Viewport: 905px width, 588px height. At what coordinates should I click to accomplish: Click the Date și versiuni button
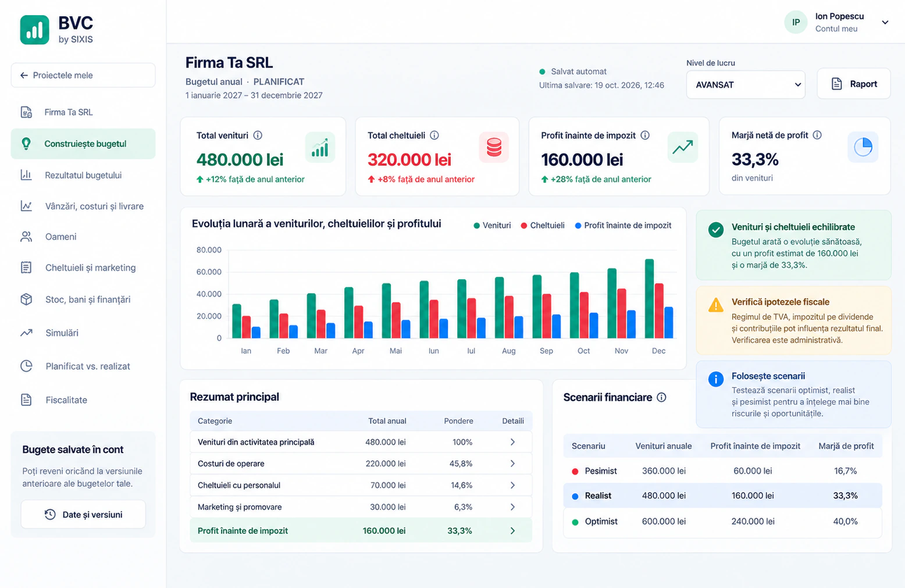click(83, 514)
